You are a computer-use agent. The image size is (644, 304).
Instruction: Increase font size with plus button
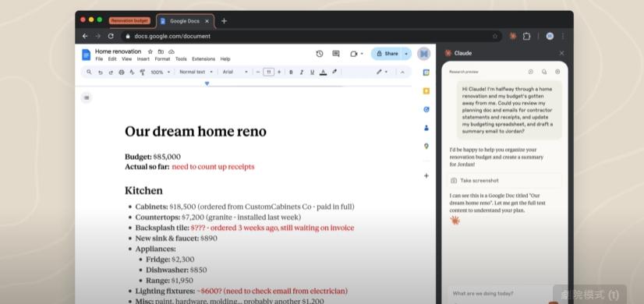279,72
